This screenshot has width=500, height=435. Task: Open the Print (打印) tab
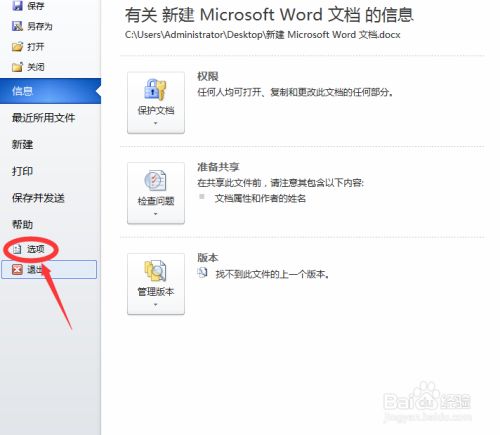click(22, 171)
